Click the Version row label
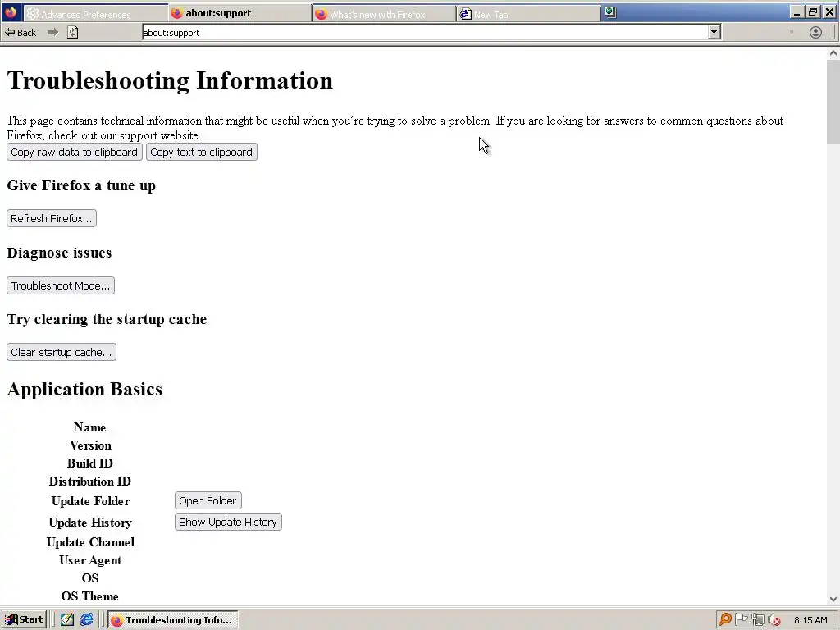840x630 pixels. 90,445
